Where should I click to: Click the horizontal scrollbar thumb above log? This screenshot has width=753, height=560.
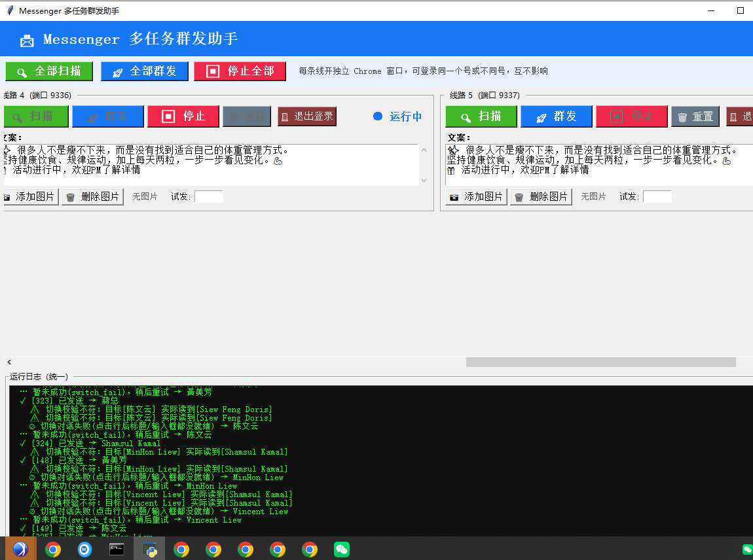[601, 362]
